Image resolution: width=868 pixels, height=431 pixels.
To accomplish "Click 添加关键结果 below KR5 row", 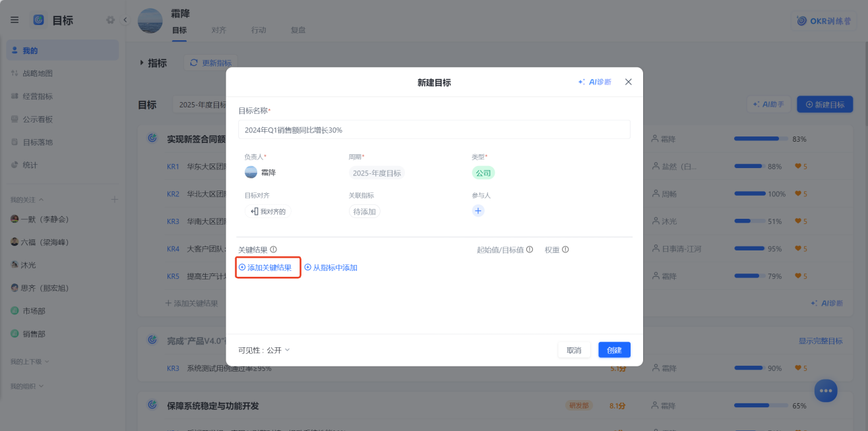I will point(191,303).
